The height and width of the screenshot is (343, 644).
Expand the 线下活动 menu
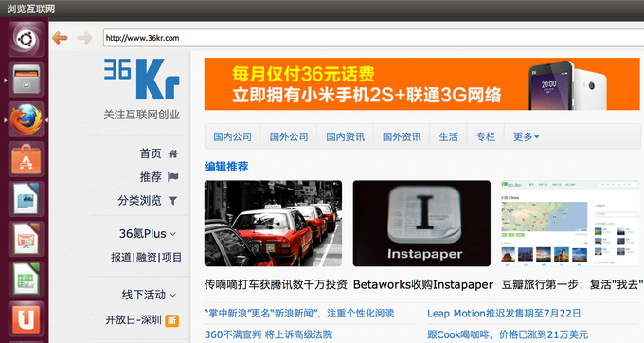tap(149, 295)
